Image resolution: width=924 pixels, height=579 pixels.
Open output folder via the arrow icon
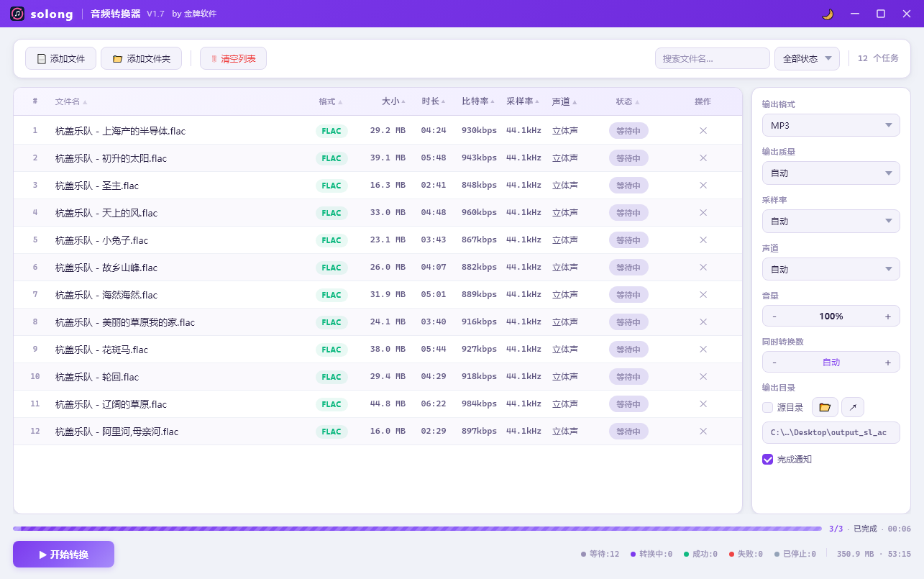[852, 407]
